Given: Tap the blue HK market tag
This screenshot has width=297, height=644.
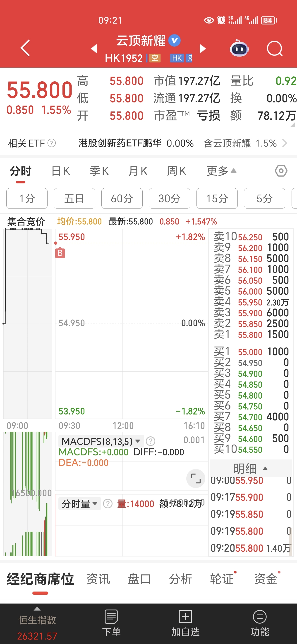Looking at the screenshot, I should pyautogui.click(x=177, y=58).
